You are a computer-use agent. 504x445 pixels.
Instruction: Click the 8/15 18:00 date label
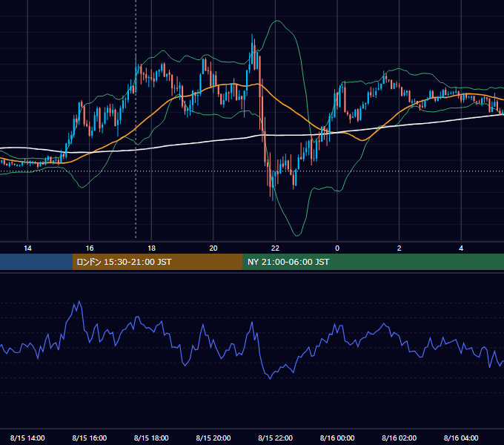(x=151, y=438)
